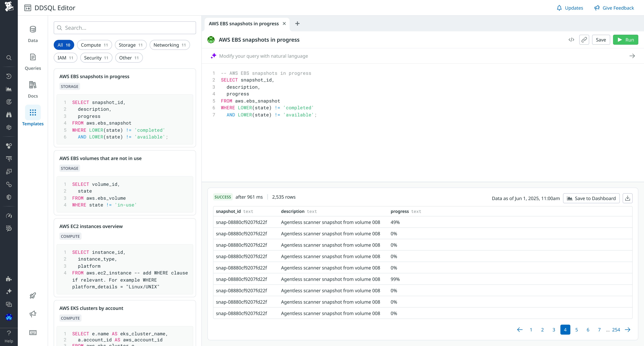Click the copy link icon
The height and width of the screenshot is (346, 644).
coord(584,40)
